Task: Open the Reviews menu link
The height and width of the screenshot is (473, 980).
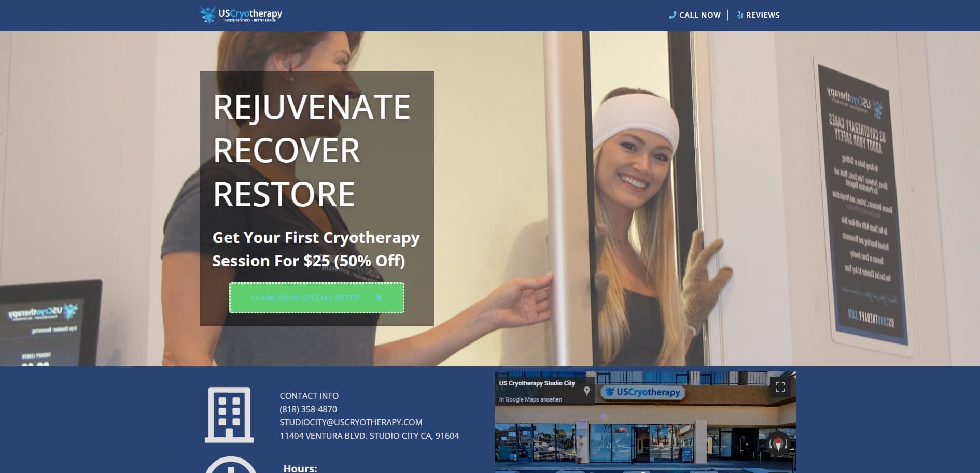Action: [x=759, y=15]
